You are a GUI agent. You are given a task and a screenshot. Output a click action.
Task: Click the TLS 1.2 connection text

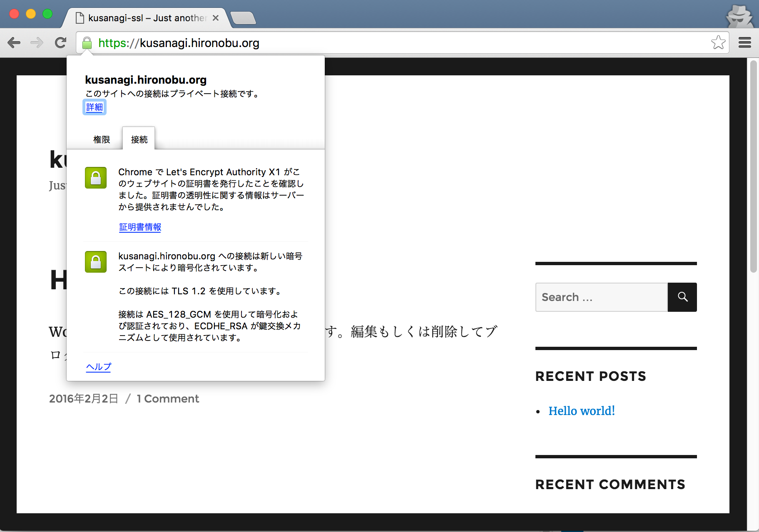[x=200, y=291]
